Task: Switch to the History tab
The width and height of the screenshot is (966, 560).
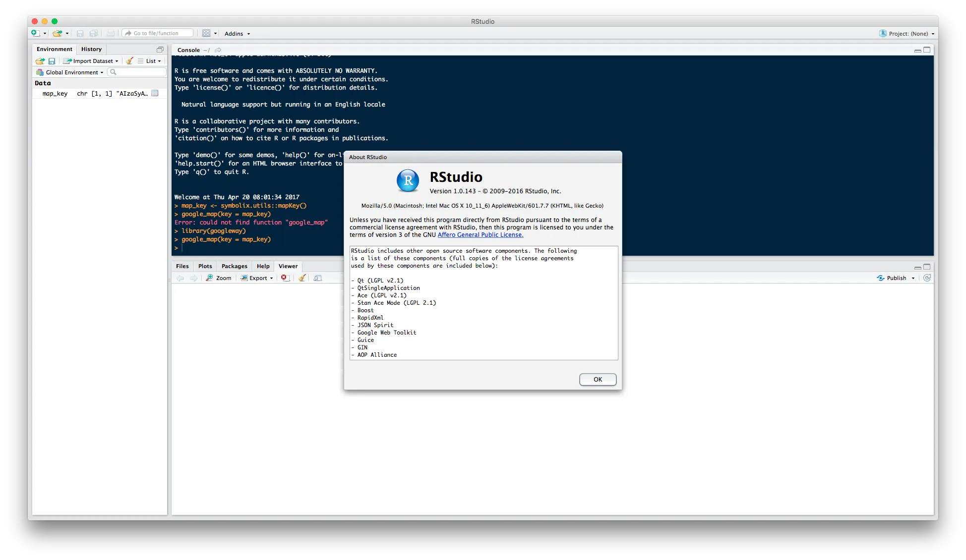Action: 91,49
